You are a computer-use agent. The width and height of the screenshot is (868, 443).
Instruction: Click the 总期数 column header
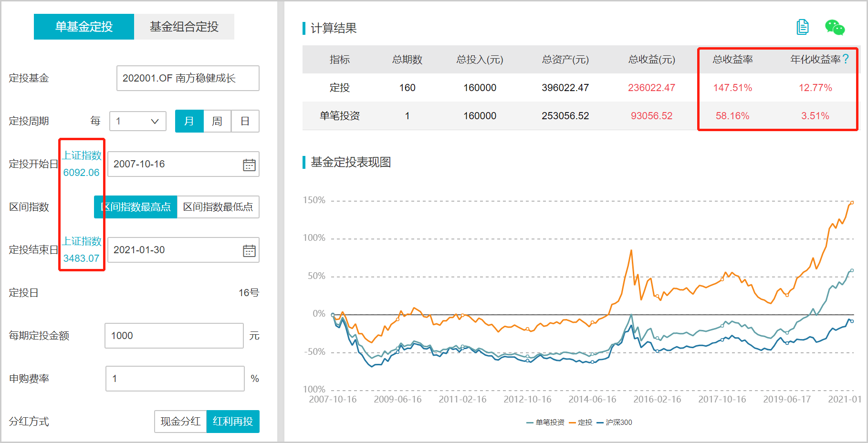point(408,60)
